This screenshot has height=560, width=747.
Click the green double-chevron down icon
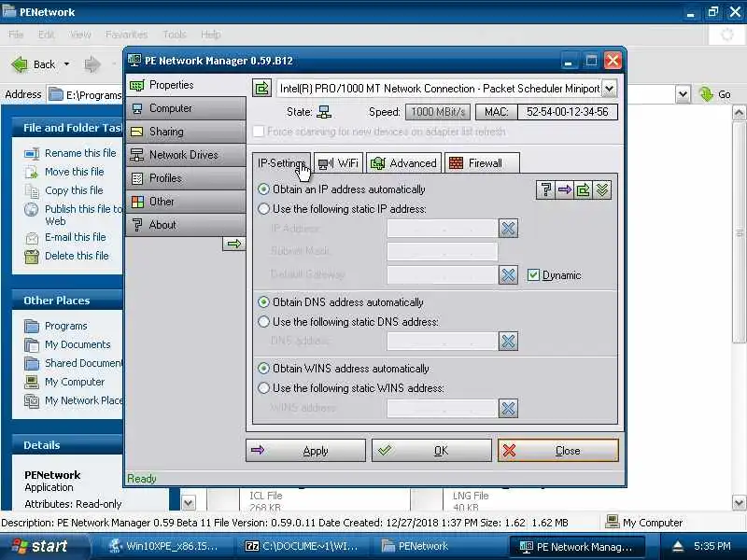click(602, 190)
